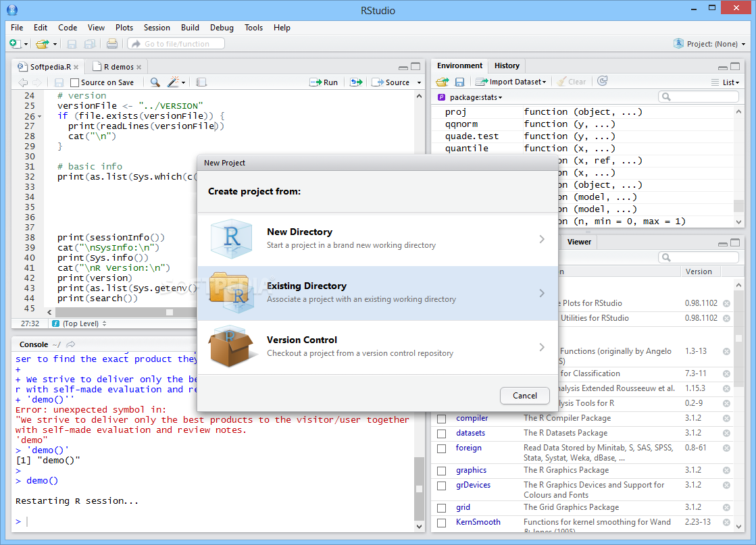756x545 pixels.
Task: Switch to the Viewer tab
Action: tap(579, 242)
